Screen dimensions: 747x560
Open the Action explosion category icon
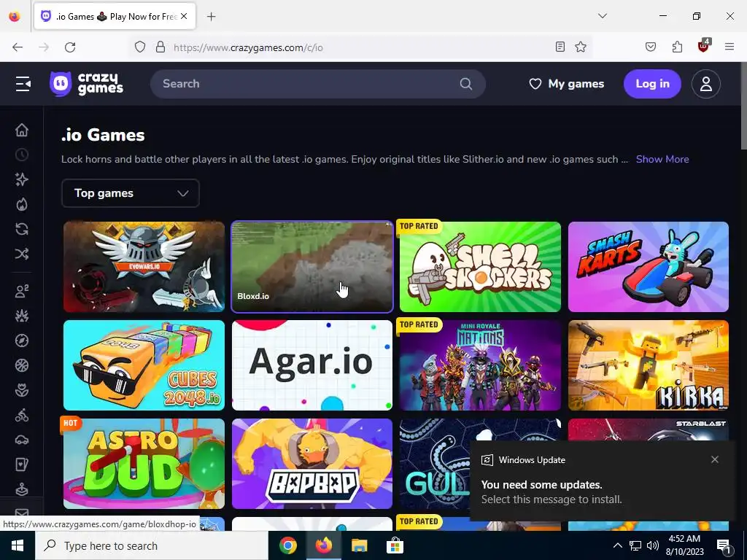click(x=22, y=316)
